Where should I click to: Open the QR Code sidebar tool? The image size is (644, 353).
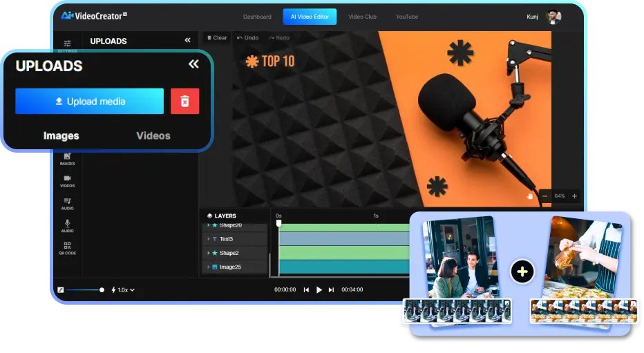(x=67, y=248)
